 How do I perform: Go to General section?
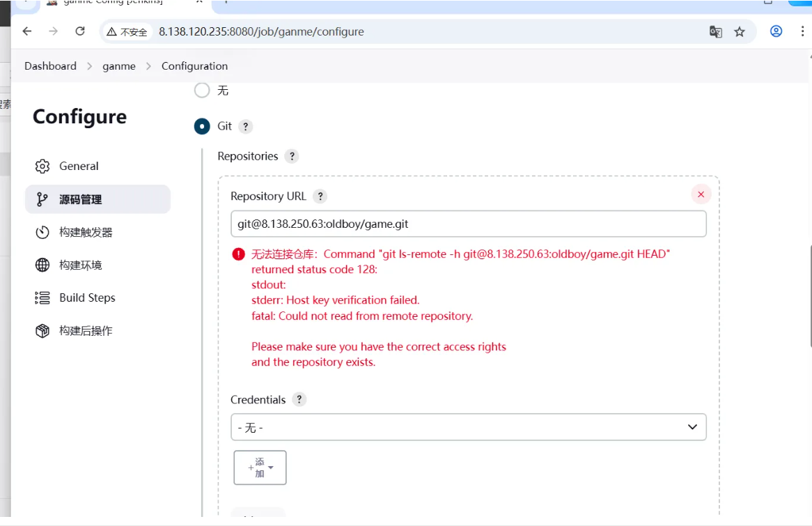[x=97, y=166]
